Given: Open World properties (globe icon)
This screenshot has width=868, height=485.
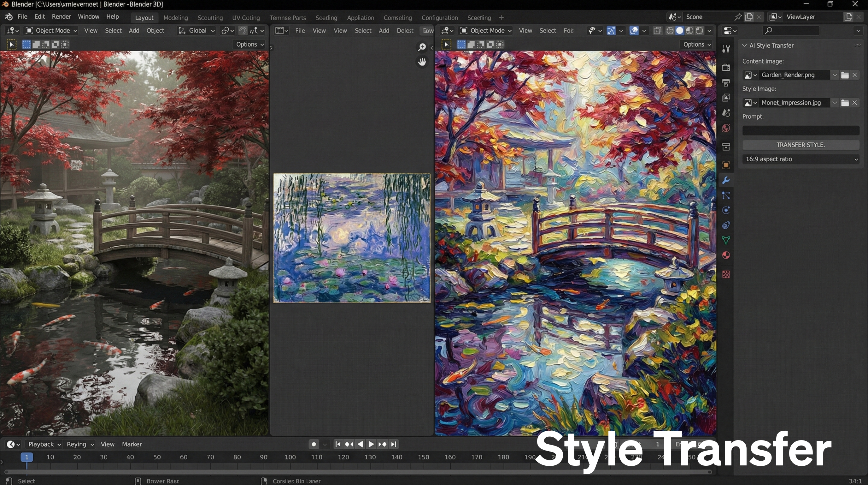Looking at the screenshot, I should click(x=726, y=128).
